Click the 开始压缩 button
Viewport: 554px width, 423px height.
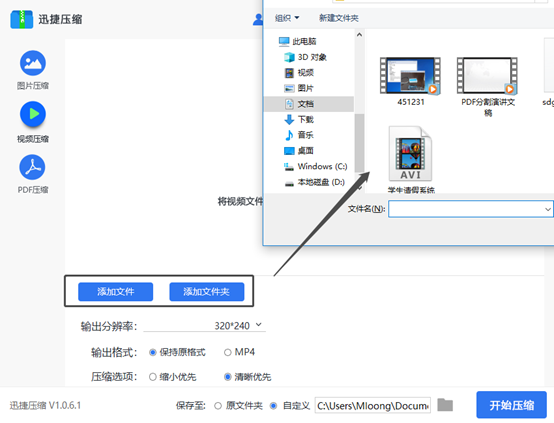click(x=511, y=405)
